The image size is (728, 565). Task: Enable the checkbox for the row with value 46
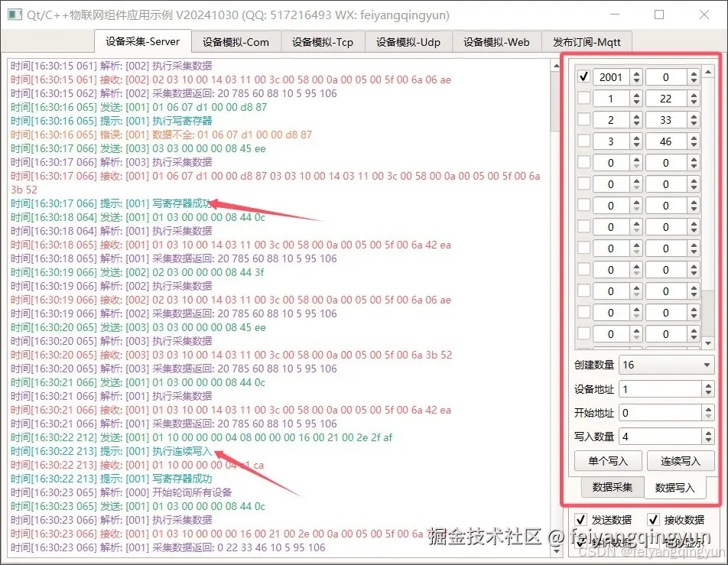point(583,141)
